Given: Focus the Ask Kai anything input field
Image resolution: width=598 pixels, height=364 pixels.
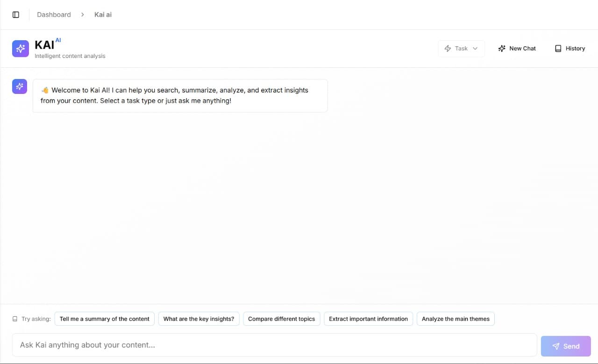Looking at the screenshot, I should coord(274,345).
